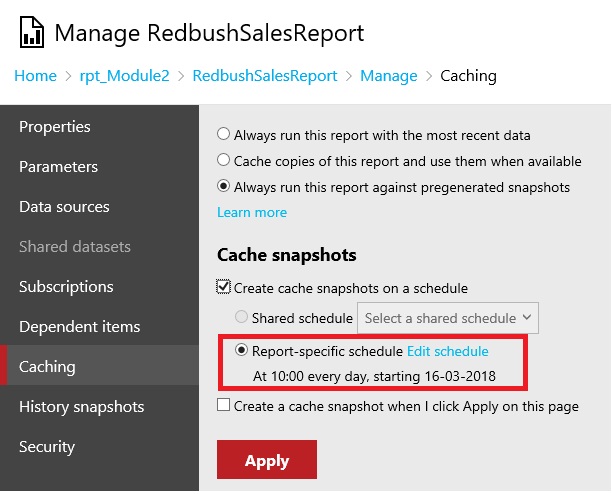The width and height of the screenshot is (612, 494).
Task: Select Dependent items sidebar entry
Action: point(79,327)
